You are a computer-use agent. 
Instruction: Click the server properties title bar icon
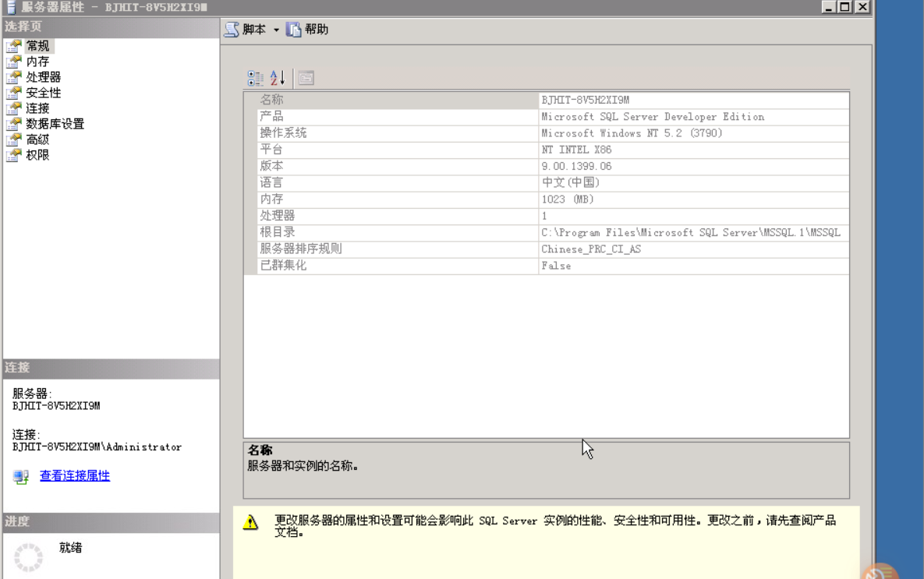(11, 7)
